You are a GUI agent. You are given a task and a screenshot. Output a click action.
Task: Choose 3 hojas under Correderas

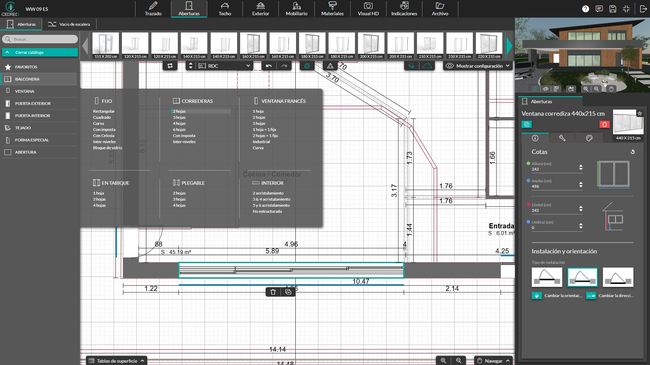[x=179, y=117]
